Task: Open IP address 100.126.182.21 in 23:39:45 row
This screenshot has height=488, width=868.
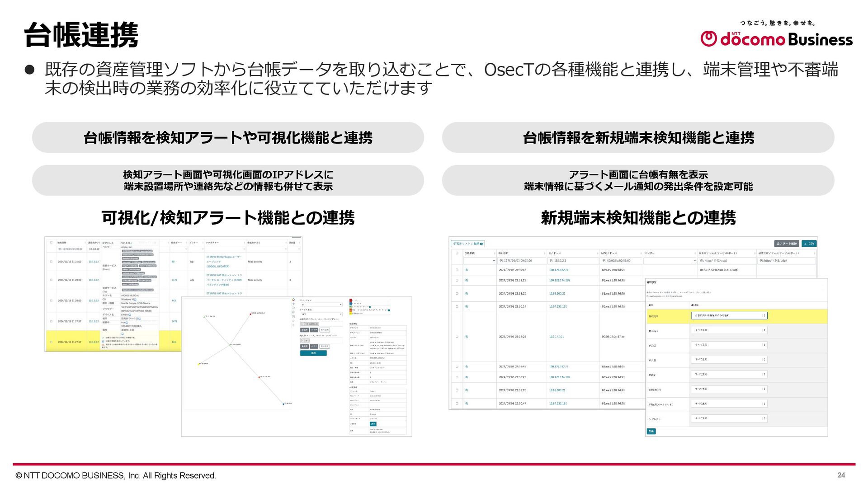Action: pos(559,270)
